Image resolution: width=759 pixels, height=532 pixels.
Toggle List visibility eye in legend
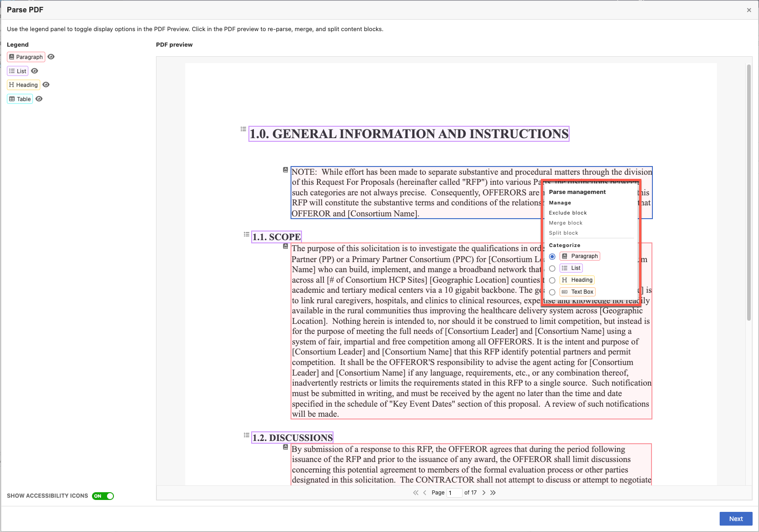[x=35, y=71]
